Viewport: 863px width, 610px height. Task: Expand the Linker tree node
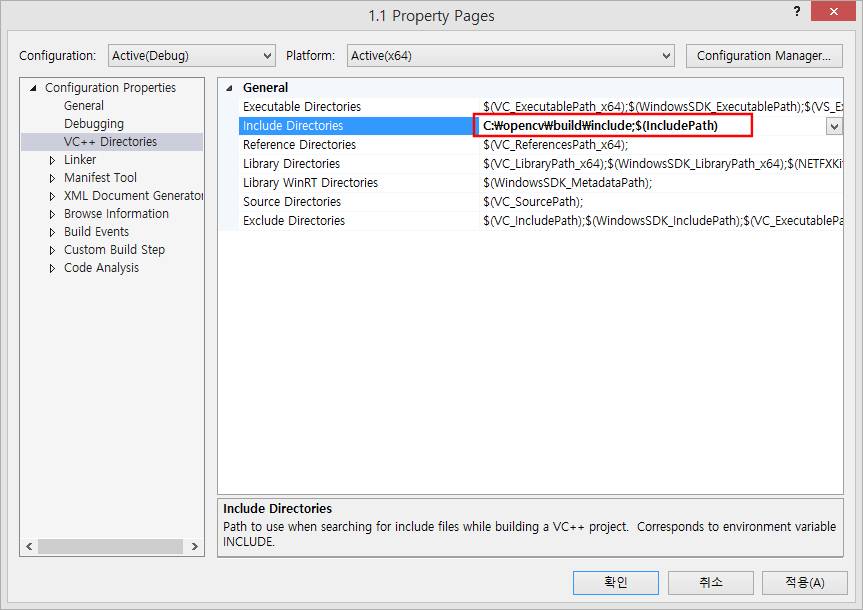(x=53, y=160)
